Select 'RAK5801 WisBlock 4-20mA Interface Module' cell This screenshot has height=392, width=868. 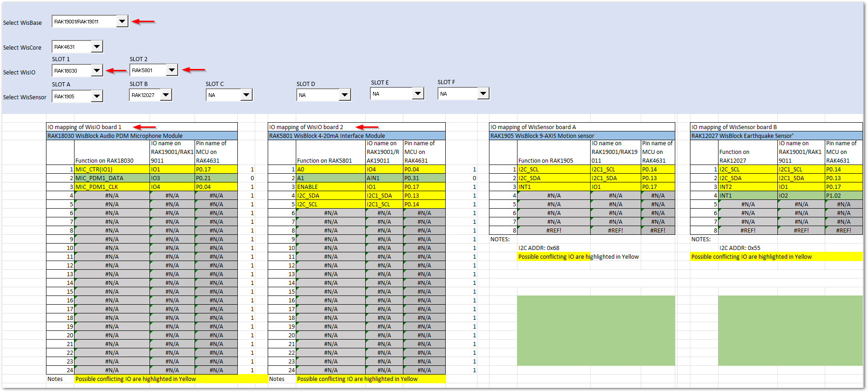[357, 136]
